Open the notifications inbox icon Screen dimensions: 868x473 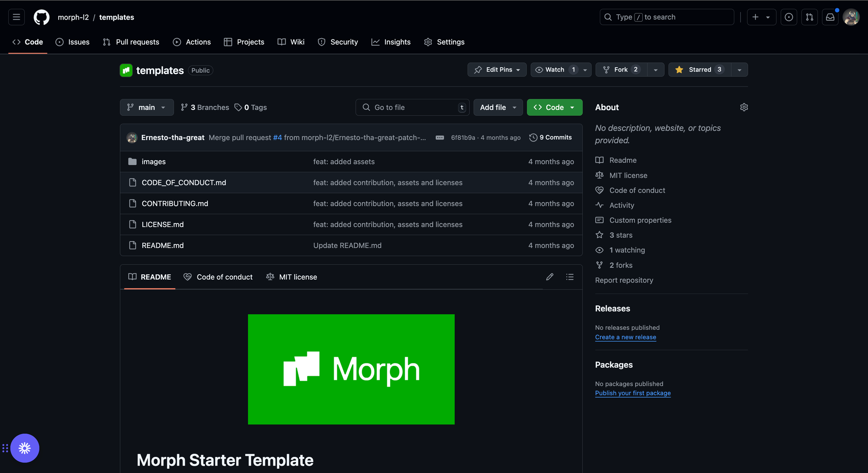[830, 17]
